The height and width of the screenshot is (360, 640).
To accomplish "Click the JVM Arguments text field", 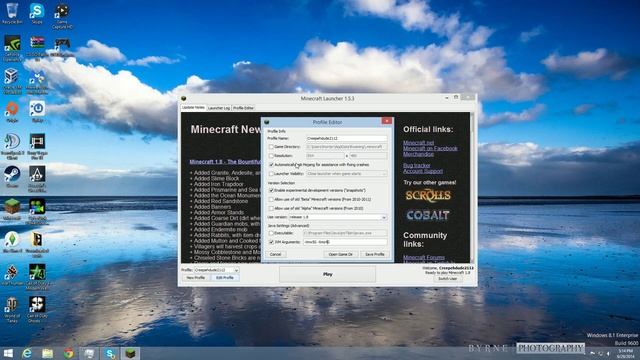I will coord(345,242).
